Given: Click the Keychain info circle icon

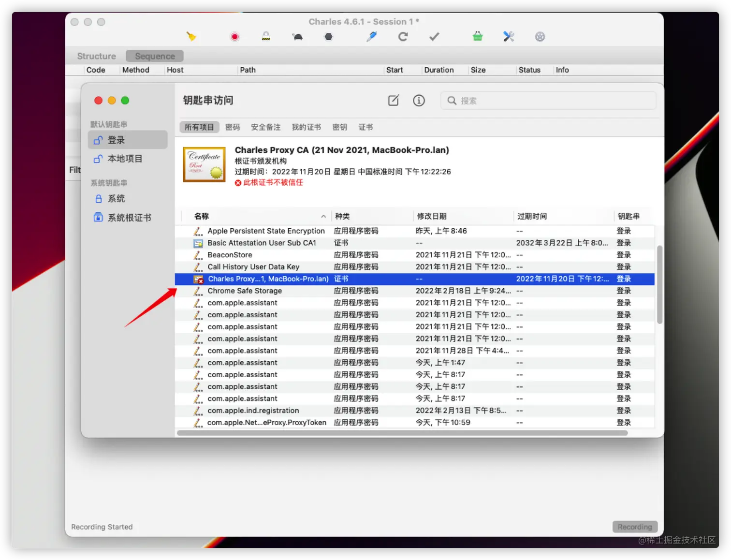Looking at the screenshot, I should [419, 101].
